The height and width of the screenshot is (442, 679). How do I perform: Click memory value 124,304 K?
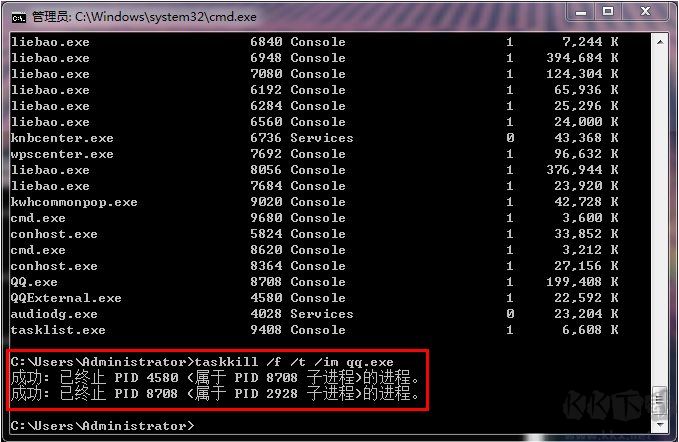click(582, 74)
